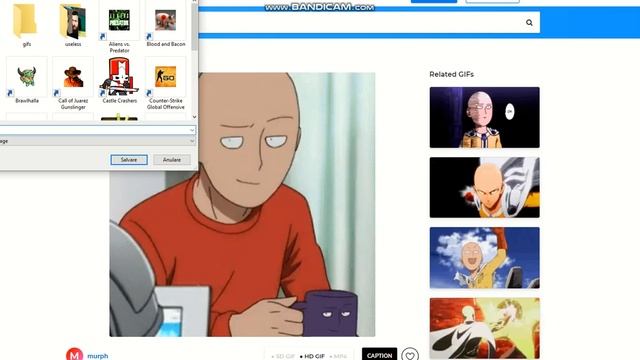The image size is (640, 360).
Task: Open related GIF of laughing Saitama in sky
Action: (x=484, y=258)
